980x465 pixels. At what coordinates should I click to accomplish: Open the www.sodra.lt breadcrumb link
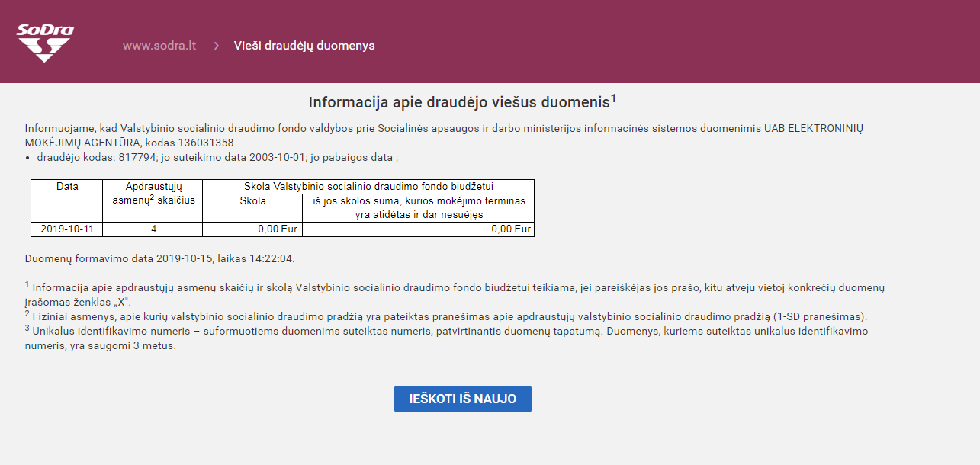coord(159,46)
